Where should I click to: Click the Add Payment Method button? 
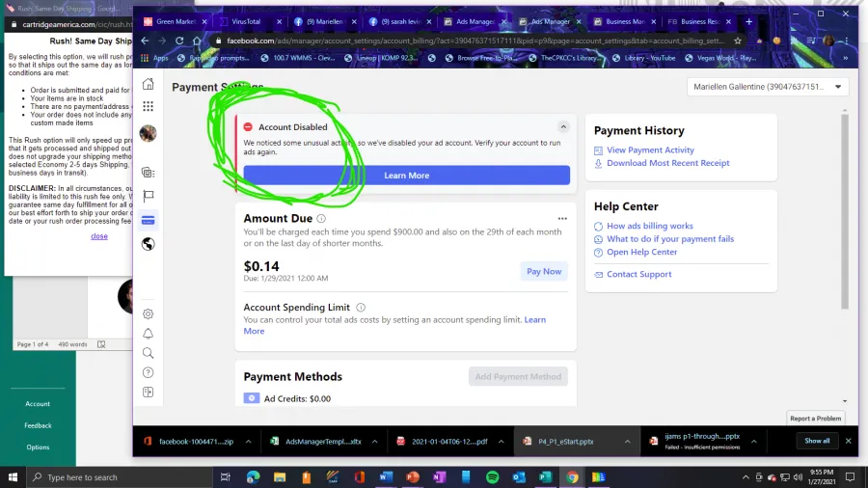(x=518, y=376)
